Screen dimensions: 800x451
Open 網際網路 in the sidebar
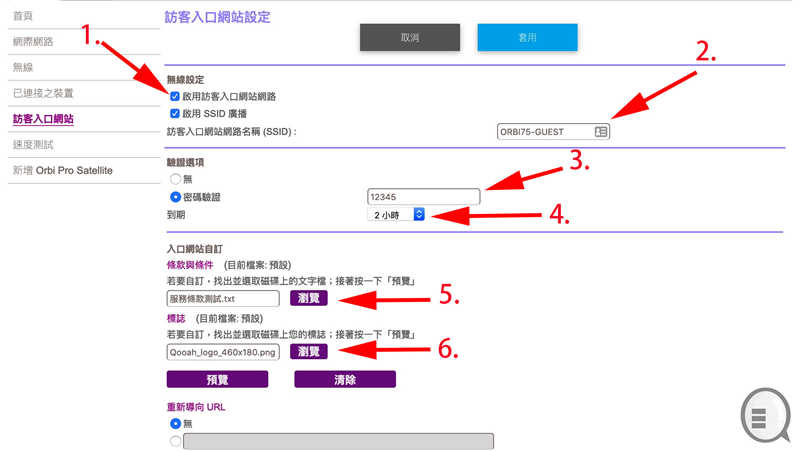pos(33,41)
